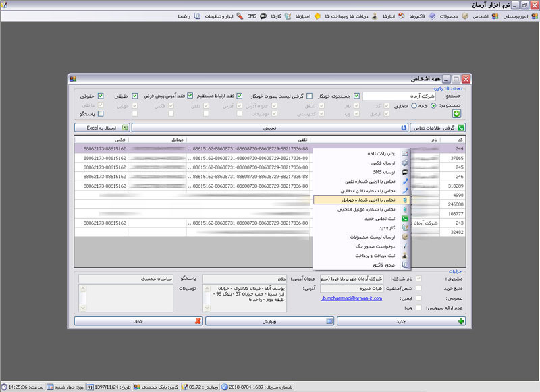Screen dimensions: 540x392
Task: Click the نمایش (display) button
Action: point(269,128)
